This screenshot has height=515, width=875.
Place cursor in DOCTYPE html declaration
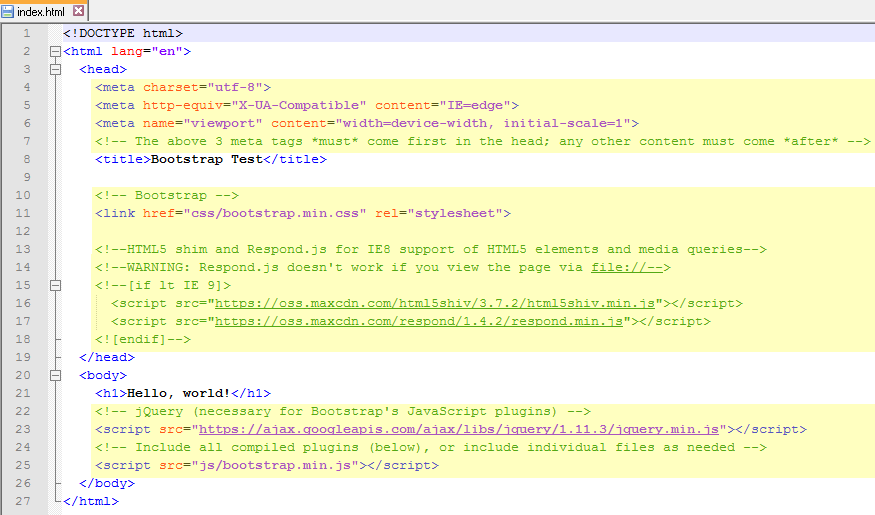(123, 33)
